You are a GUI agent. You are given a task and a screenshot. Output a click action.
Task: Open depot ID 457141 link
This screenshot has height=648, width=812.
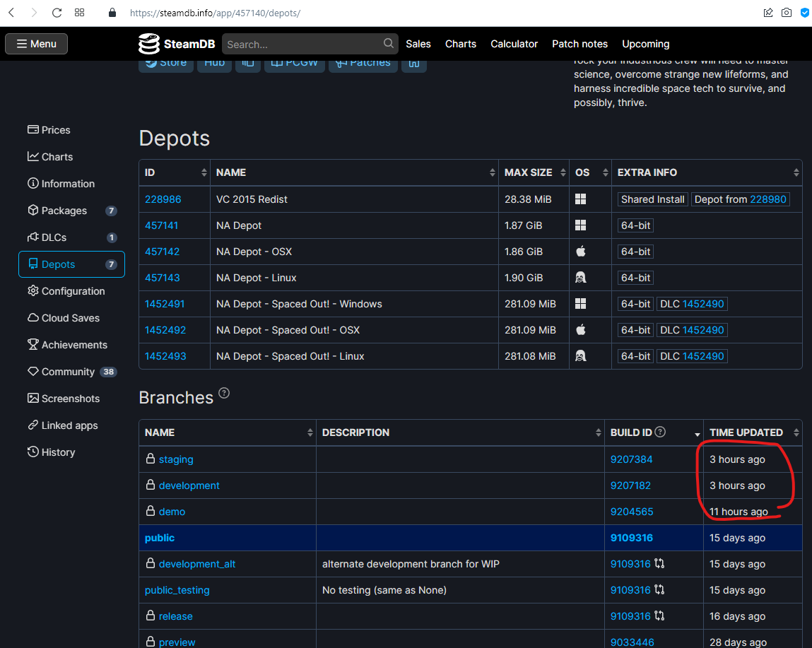[x=162, y=225]
